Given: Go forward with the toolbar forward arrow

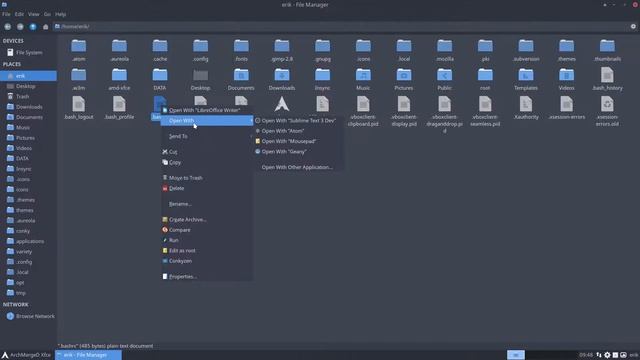Looking at the screenshot, I should point(20,27).
